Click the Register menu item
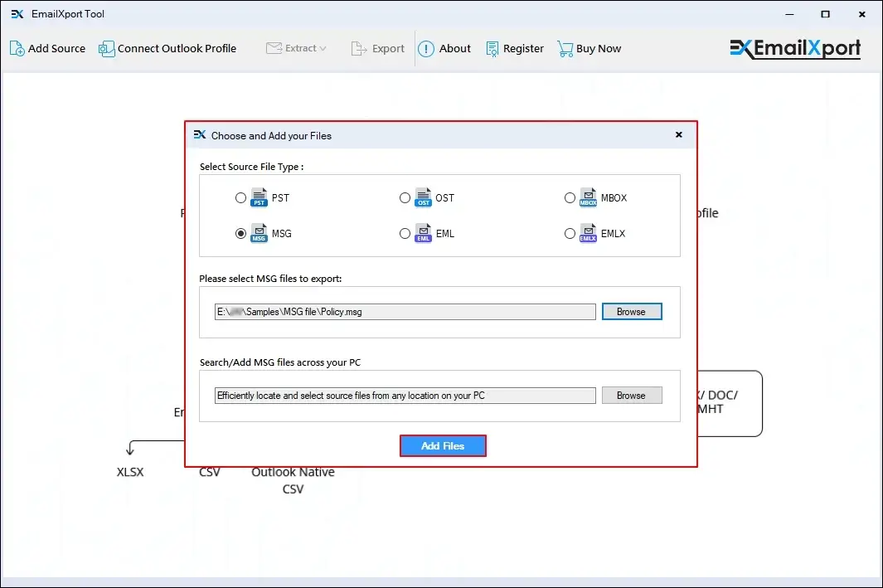Screen dimensions: 883x588 515,48
